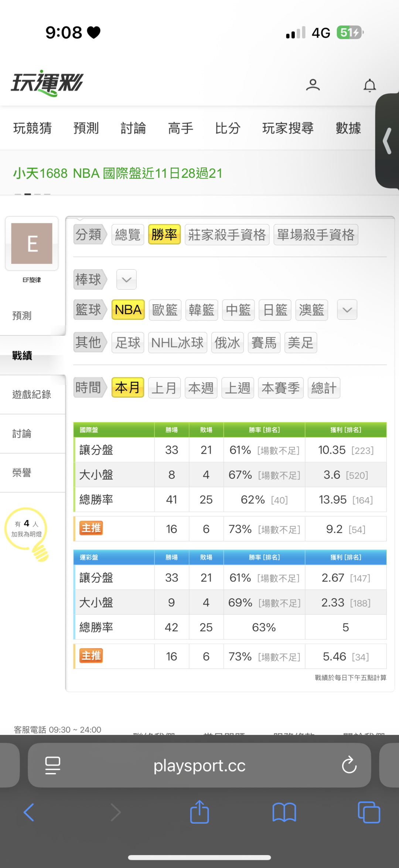
Task: Tap the orange 主推 badge in 運彩盤 table
Action: (91, 656)
